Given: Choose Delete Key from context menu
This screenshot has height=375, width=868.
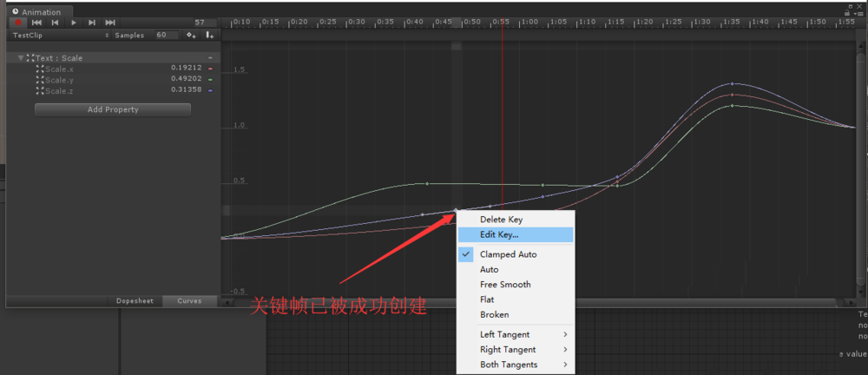Looking at the screenshot, I should pyautogui.click(x=501, y=220).
